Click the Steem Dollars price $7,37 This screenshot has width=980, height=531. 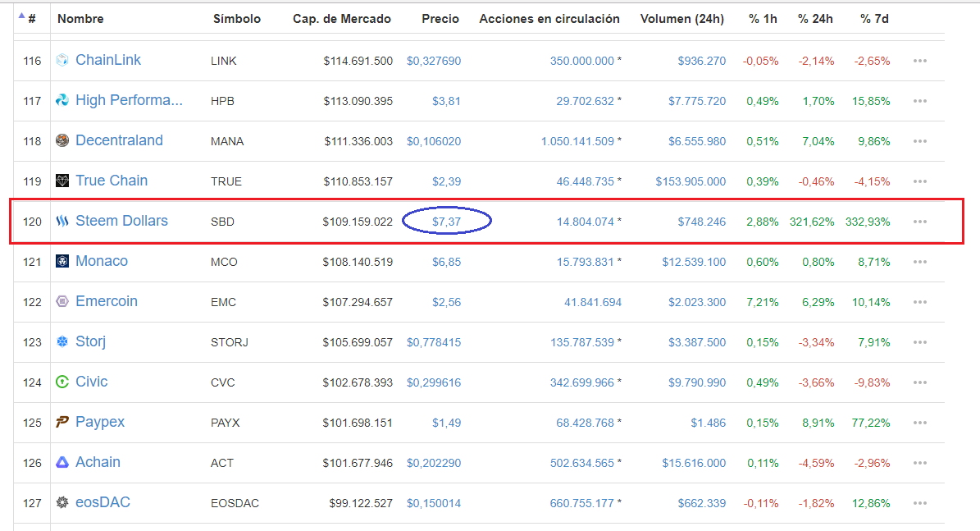[x=446, y=222]
